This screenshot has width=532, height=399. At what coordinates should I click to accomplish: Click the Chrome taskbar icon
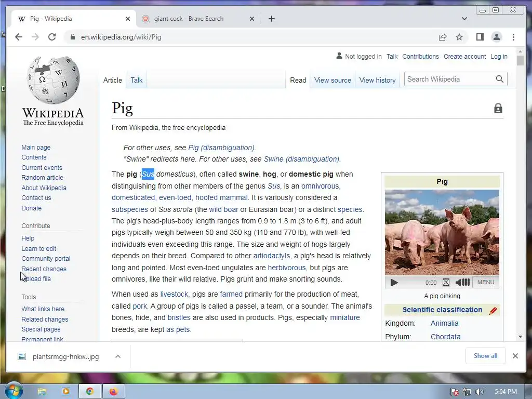coord(89,392)
